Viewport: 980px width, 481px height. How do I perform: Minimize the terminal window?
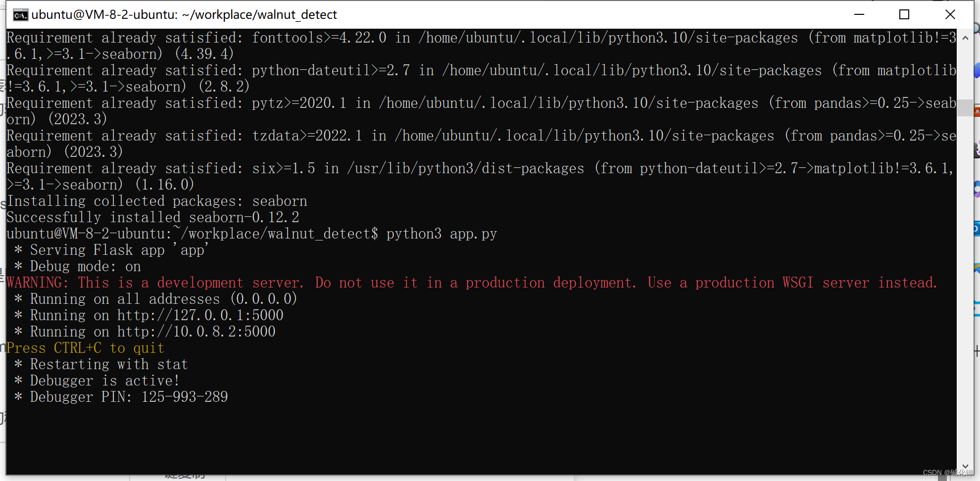(x=858, y=14)
